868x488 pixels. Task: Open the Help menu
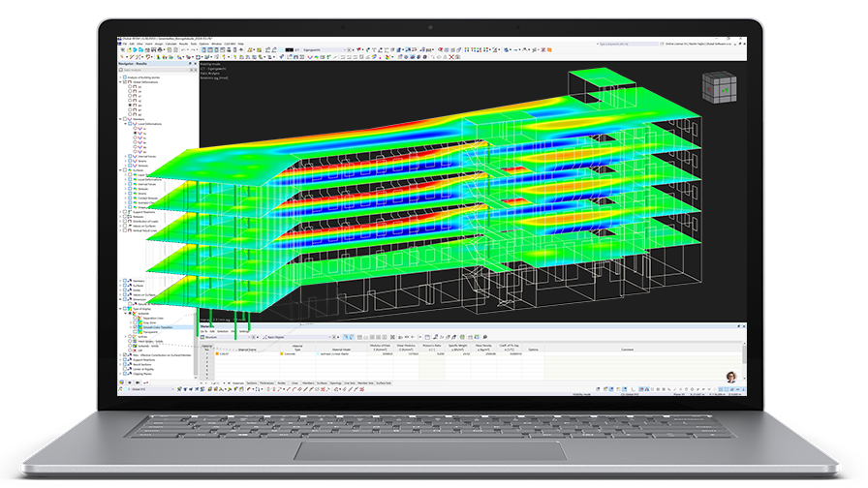click(241, 44)
